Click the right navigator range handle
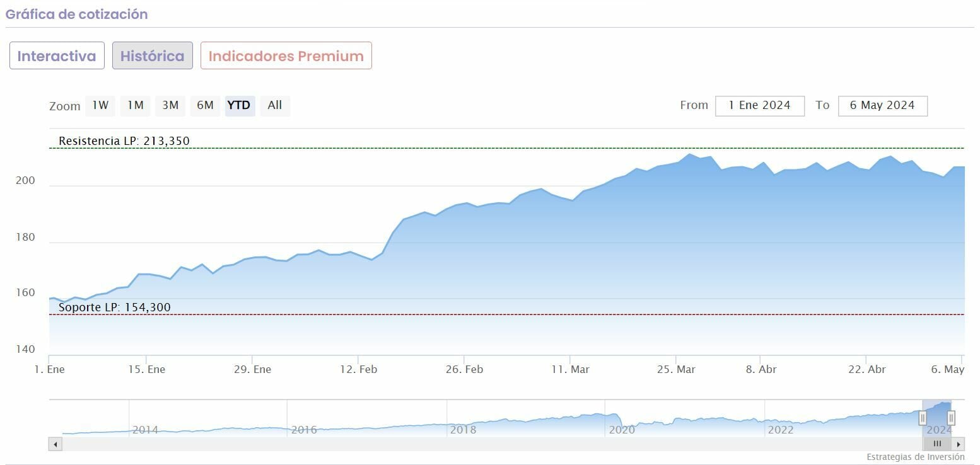Screen dimensions: 980x465 951,418
